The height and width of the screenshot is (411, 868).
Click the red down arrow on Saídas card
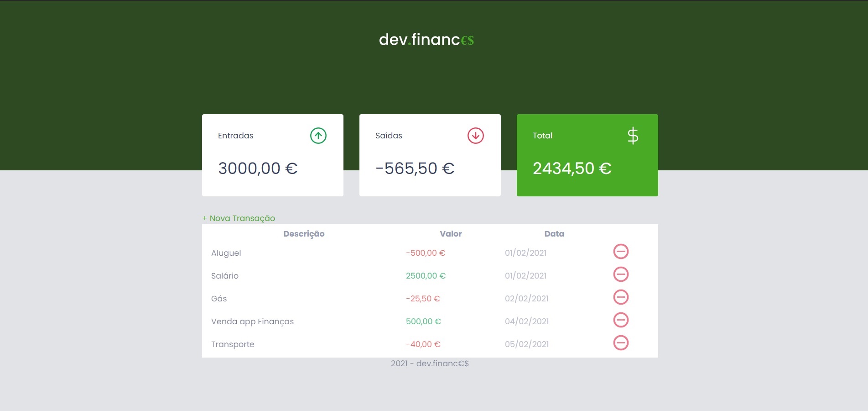click(x=475, y=135)
